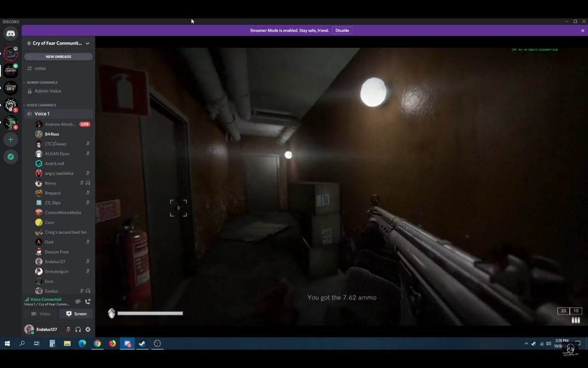Image resolution: width=588 pixels, height=368 pixels.
Task: Select user Craig's second best fan
Action: tap(63, 232)
